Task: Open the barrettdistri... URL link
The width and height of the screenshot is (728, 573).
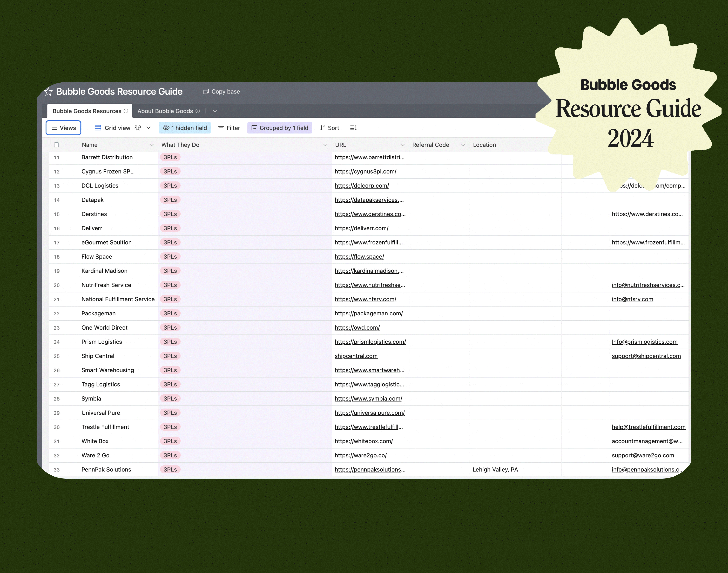Action: pos(369,157)
